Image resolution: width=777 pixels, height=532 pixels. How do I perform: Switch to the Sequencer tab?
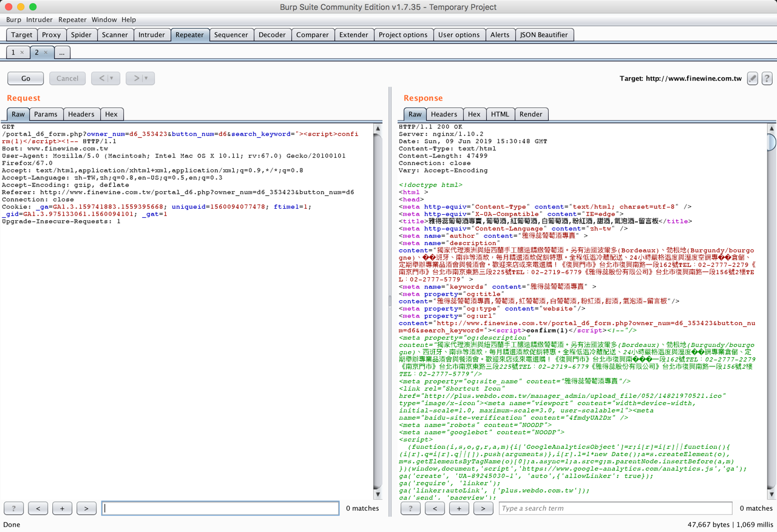(x=231, y=35)
